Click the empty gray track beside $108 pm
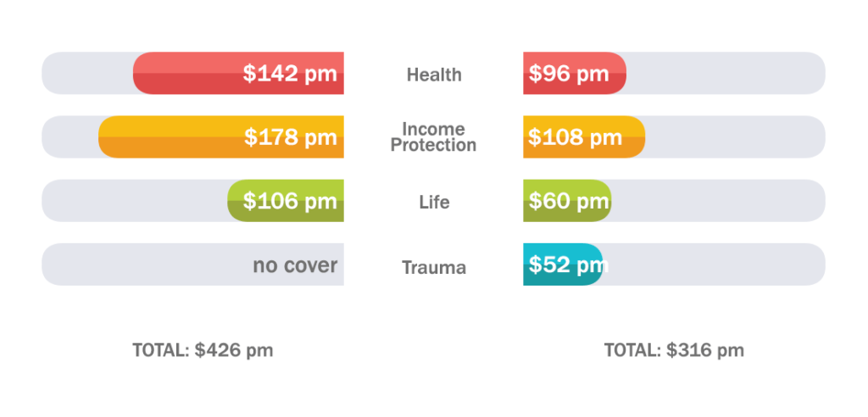Screen dimensions: 868x417 (x=734, y=137)
